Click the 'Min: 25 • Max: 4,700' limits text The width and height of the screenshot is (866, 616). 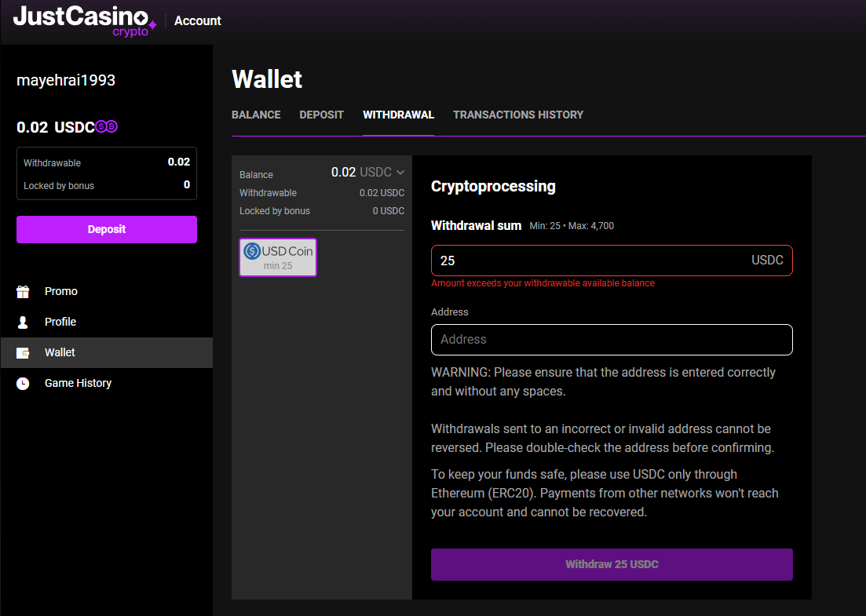tap(572, 226)
